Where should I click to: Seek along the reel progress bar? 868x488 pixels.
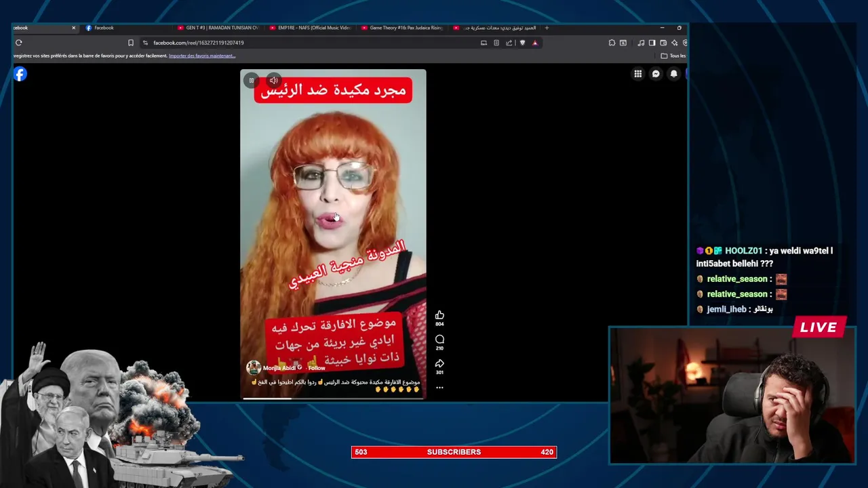[333, 399]
